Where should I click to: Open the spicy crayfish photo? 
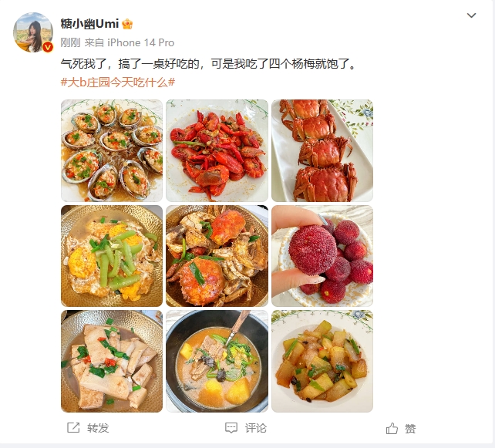(x=217, y=150)
